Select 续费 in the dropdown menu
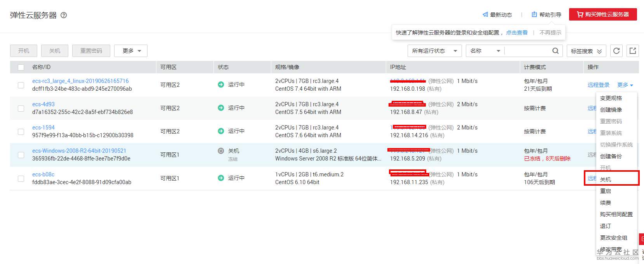The image size is (644, 264). tap(606, 203)
